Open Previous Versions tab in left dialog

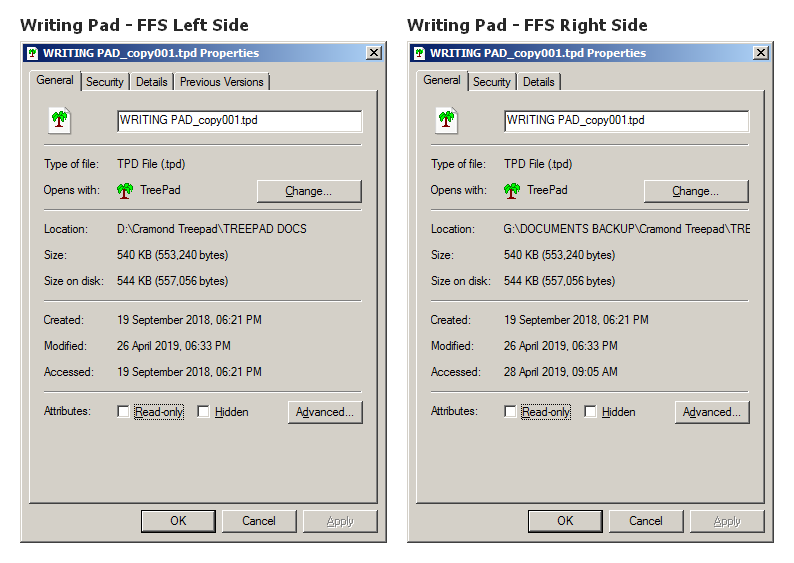point(221,82)
